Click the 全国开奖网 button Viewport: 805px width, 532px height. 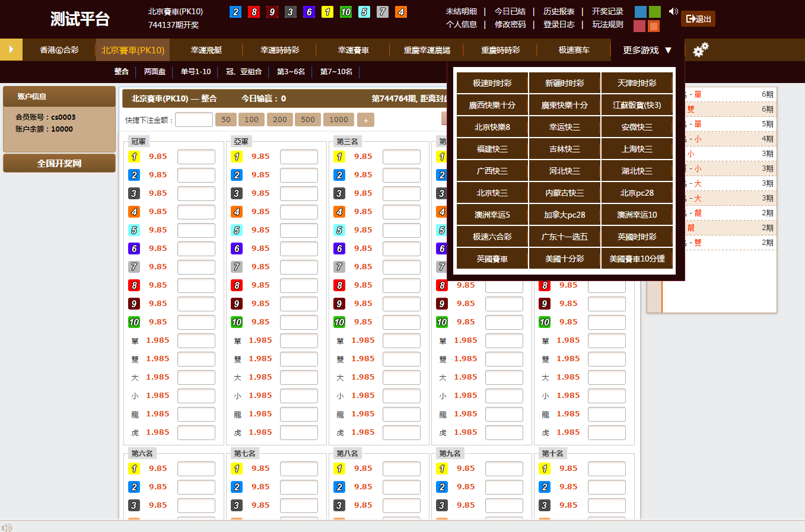(x=59, y=163)
